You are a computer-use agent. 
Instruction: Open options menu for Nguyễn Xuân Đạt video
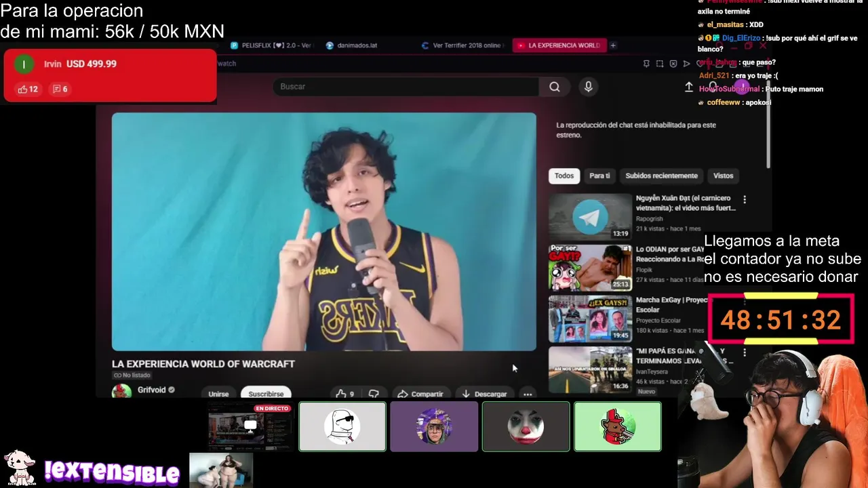coord(745,199)
